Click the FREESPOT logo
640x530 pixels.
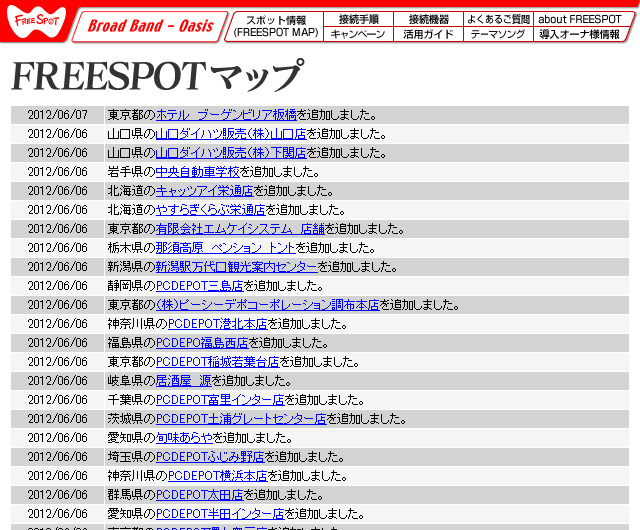pos(37,21)
